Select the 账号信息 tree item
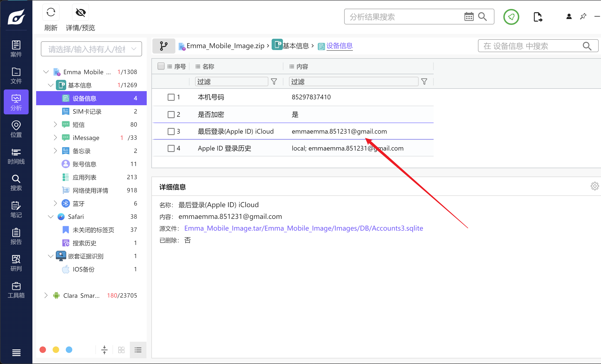 point(84,164)
